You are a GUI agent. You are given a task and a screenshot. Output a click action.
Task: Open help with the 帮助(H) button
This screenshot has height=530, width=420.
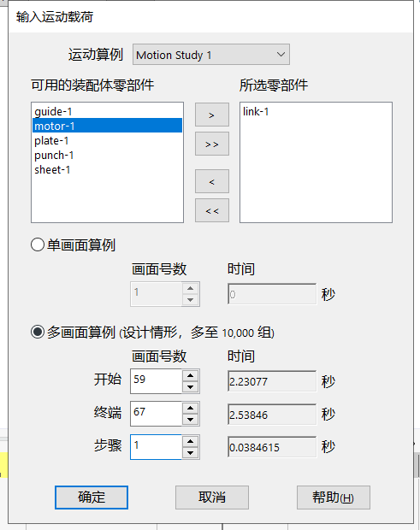(334, 498)
